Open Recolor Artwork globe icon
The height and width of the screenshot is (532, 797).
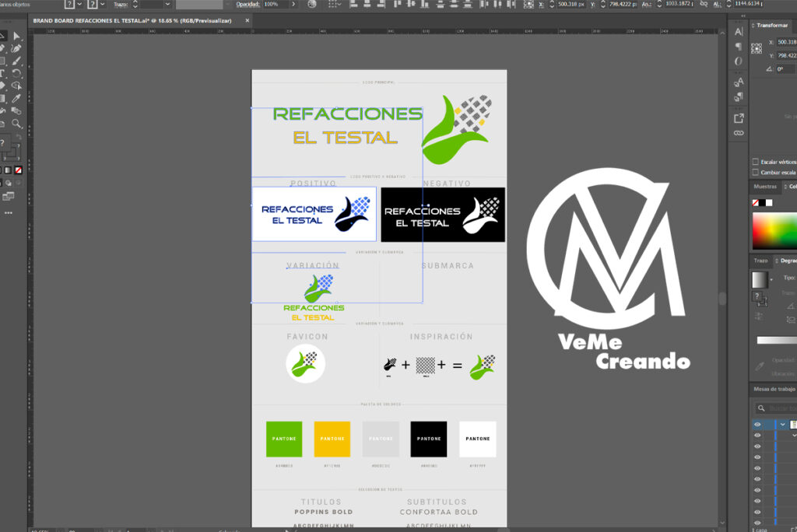(x=312, y=4)
